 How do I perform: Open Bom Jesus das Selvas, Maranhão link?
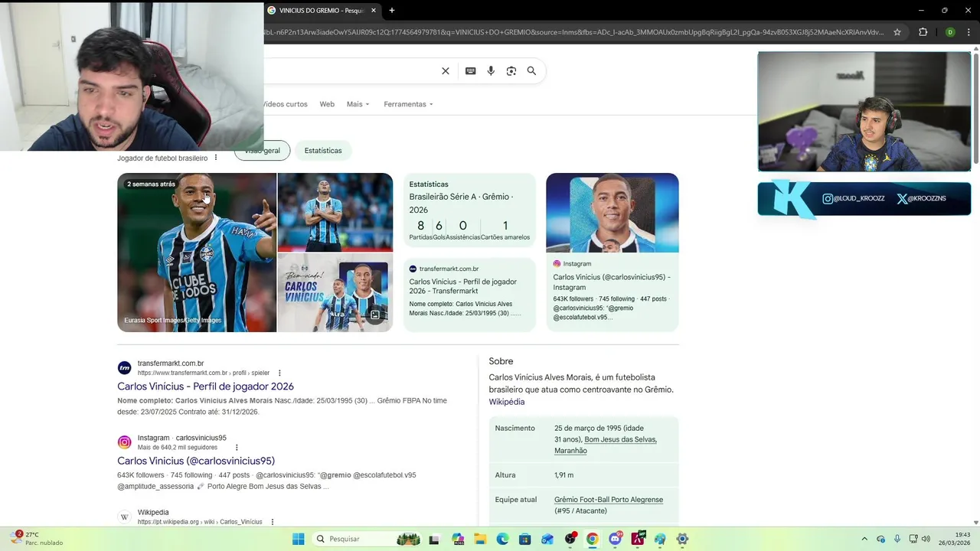tap(606, 445)
